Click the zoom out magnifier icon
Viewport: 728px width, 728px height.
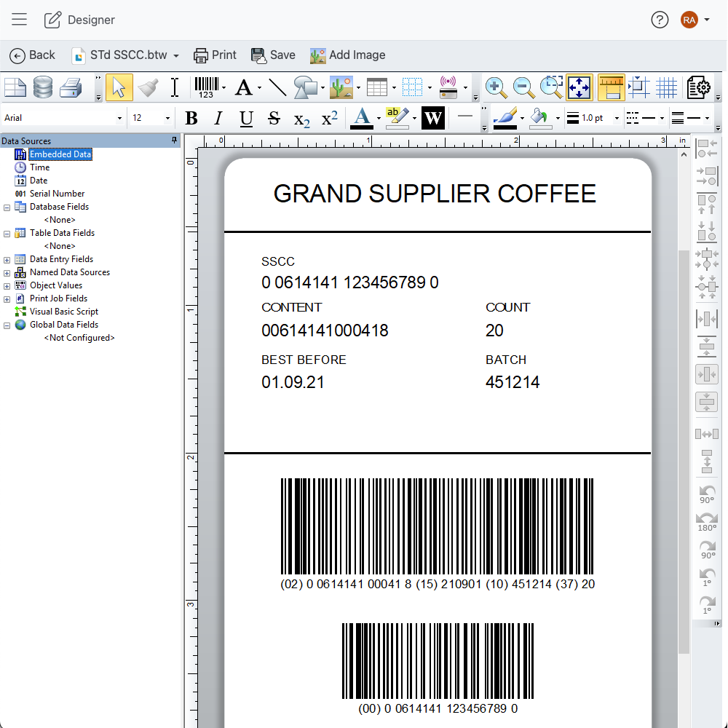point(523,88)
